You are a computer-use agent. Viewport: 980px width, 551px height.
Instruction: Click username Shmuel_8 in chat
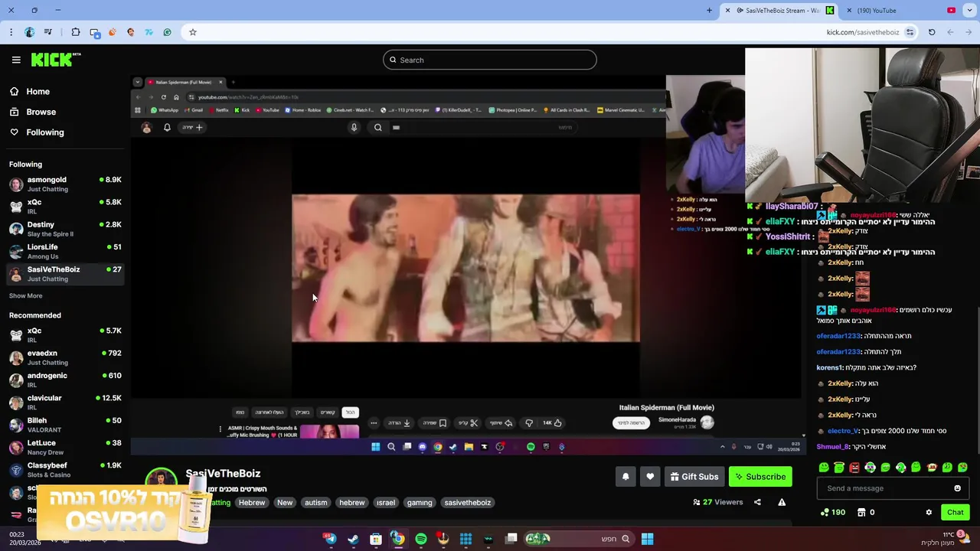coord(832,447)
